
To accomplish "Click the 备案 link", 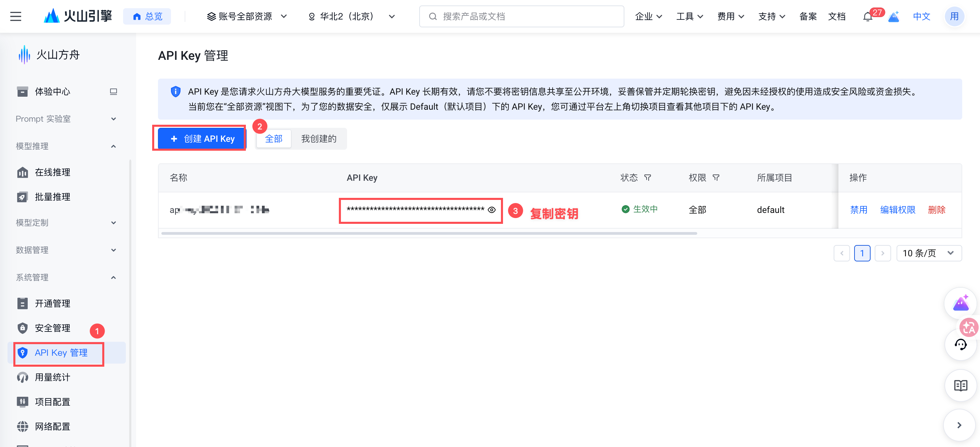I will [x=808, y=16].
